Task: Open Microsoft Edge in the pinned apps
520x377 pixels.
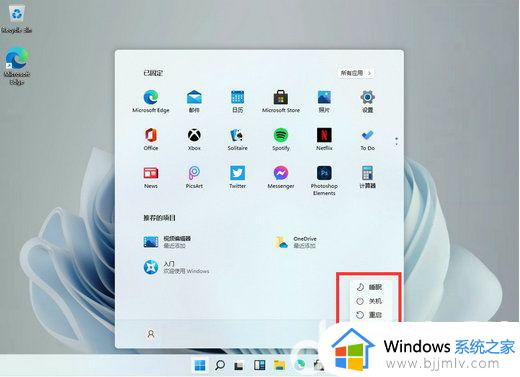Action: [151, 101]
